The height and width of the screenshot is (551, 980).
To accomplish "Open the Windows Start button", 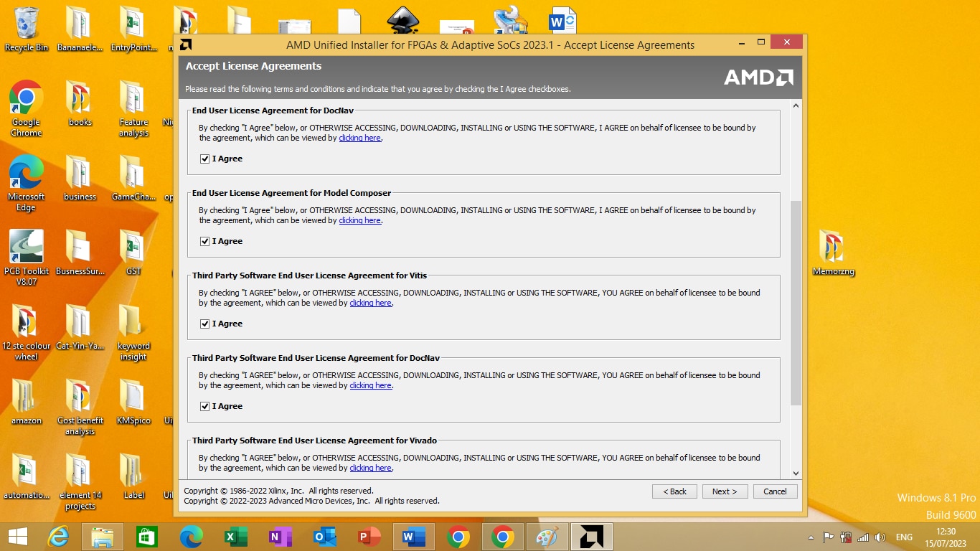I will [18, 537].
